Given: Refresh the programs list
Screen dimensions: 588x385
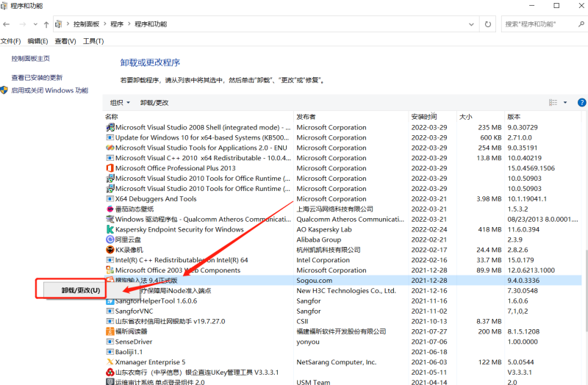Looking at the screenshot, I should (x=487, y=24).
